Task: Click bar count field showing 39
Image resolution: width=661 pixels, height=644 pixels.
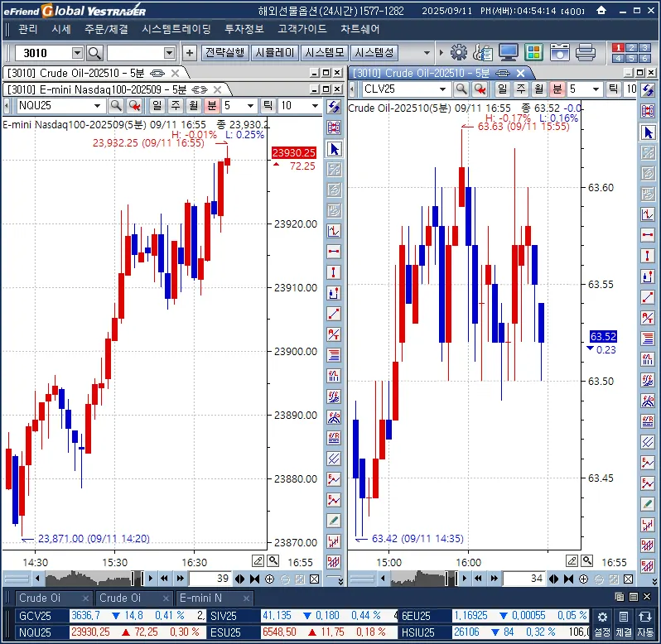Action: (x=210, y=579)
